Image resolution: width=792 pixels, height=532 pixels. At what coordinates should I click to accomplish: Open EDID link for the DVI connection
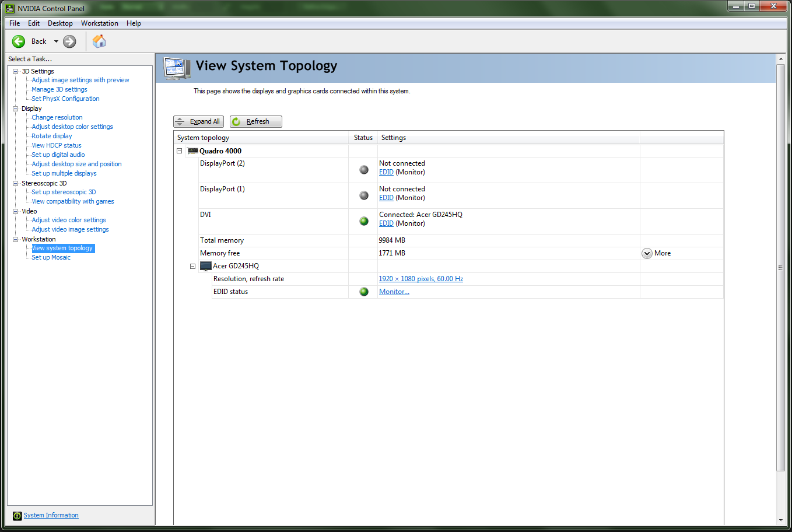(x=386, y=223)
